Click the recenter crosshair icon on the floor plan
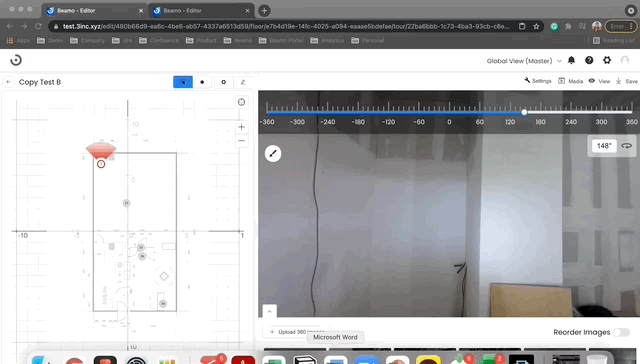This screenshot has height=364, width=640. click(x=242, y=102)
